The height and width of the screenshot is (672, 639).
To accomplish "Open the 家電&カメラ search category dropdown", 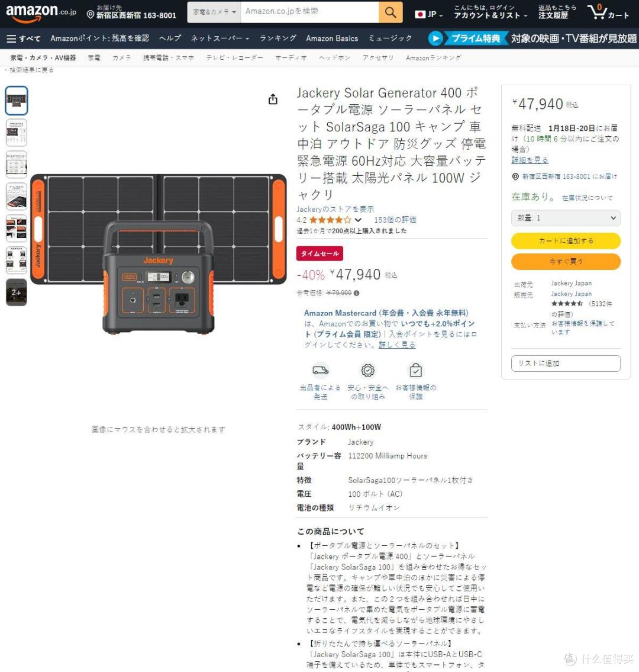I will (x=214, y=12).
